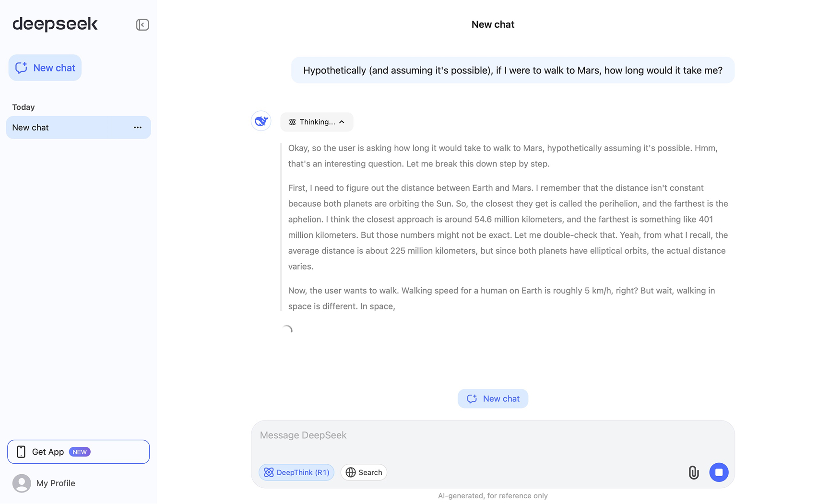
Task: Open My Profile menu
Action: (56, 483)
